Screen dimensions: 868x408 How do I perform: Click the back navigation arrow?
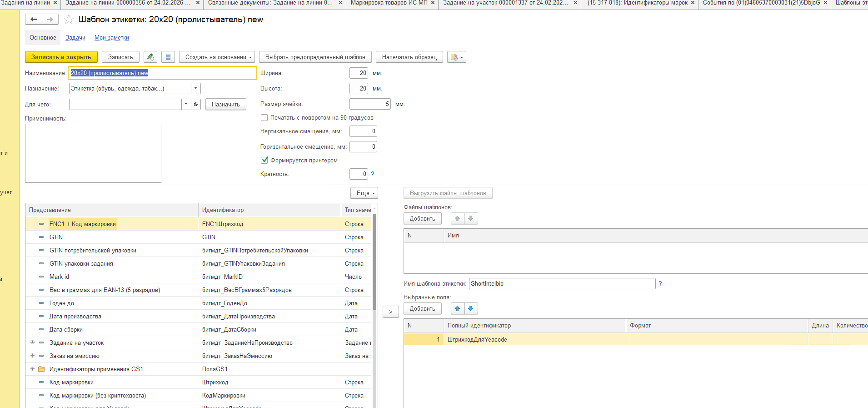(34, 19)
